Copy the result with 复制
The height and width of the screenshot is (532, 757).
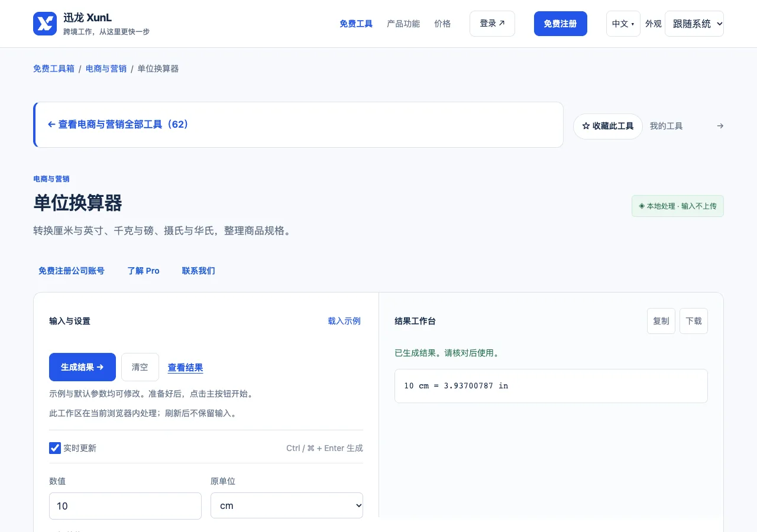tap(661, 321)
